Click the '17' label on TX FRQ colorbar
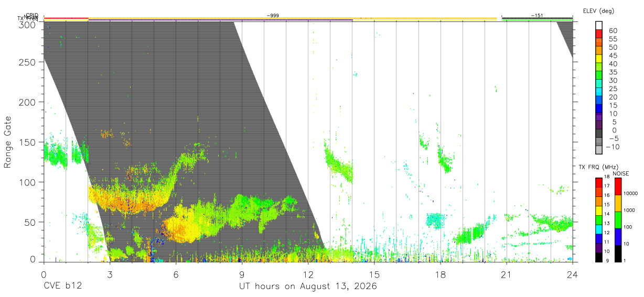This screenshot has width=644, height=297. pos(607,186)
